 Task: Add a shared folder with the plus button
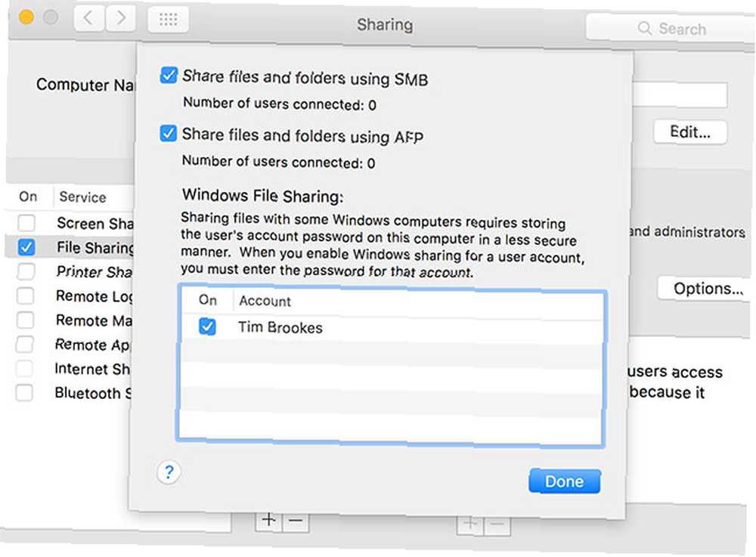pyautogui.click(x=268, y=520)
